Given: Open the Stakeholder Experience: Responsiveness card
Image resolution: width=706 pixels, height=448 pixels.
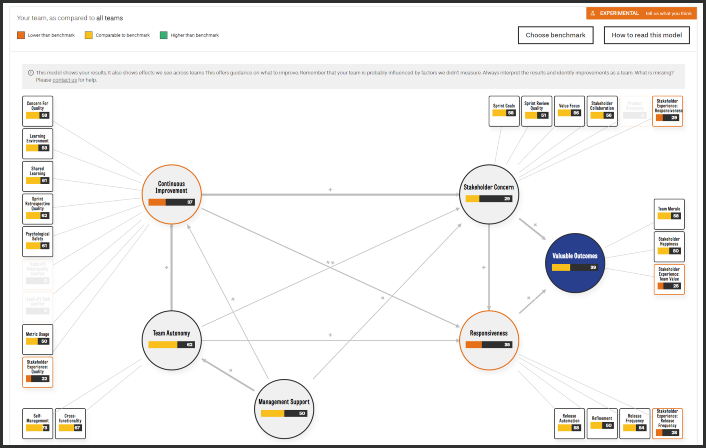Looking at the screenshot, I should [667, 111].
